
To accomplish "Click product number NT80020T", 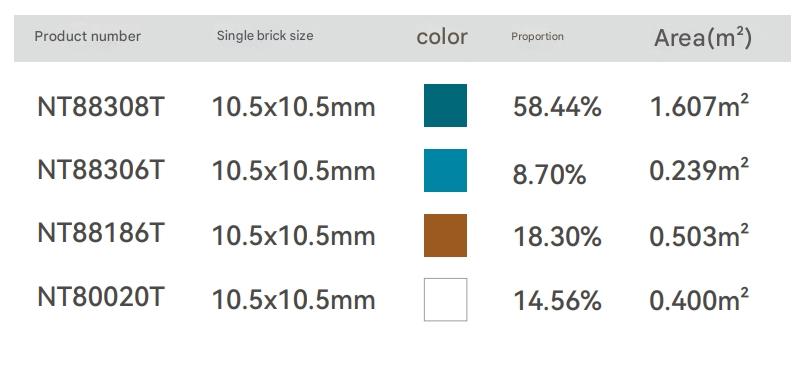I will coord(101,297).
